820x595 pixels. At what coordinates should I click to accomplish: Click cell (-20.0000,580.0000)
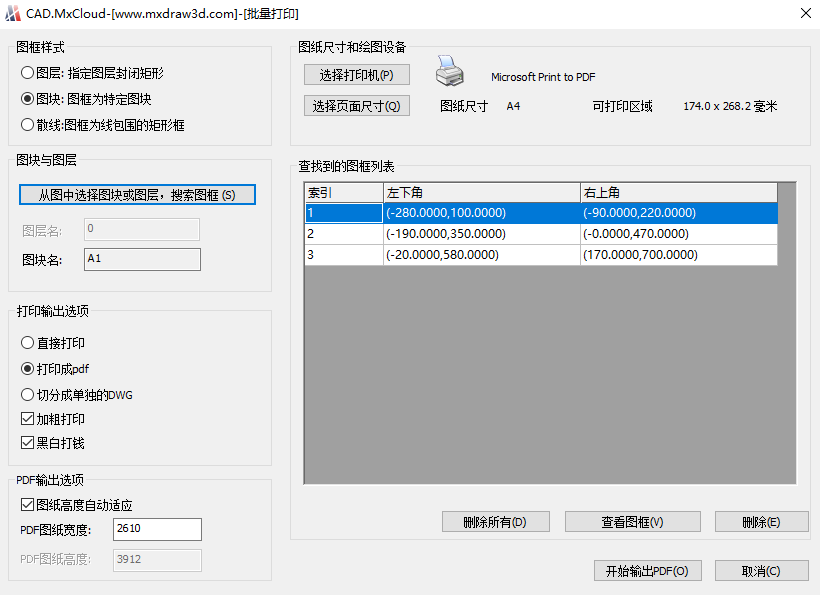[x=482, y=255]
